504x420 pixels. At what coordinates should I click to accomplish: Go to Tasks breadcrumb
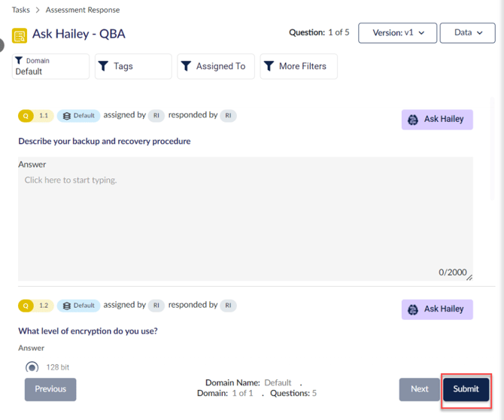click(x=21, y=10)
